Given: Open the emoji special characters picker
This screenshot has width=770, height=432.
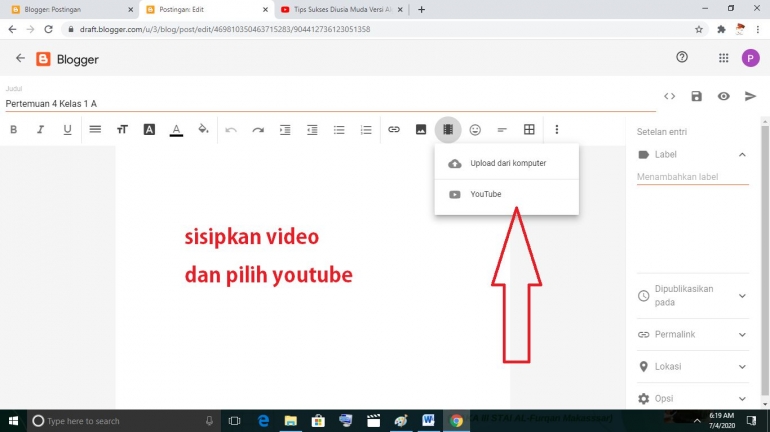Looking at the screenshot, I should (x=475, y=129).
